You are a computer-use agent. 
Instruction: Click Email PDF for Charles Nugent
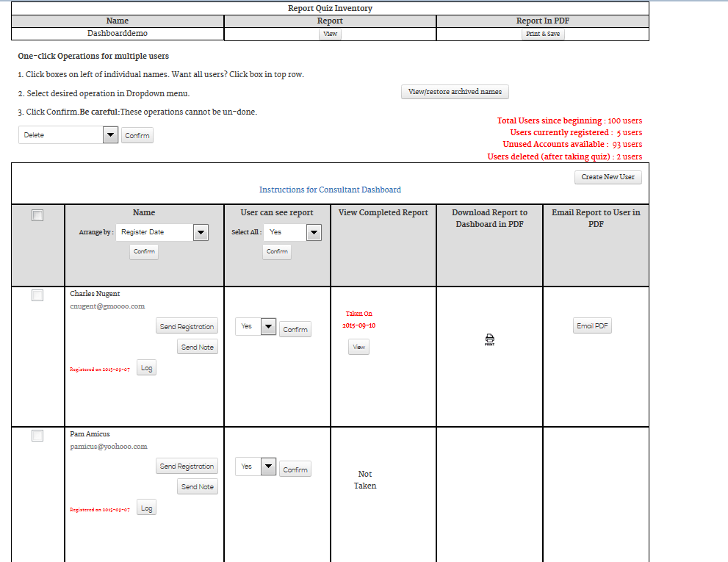(592, 326)
